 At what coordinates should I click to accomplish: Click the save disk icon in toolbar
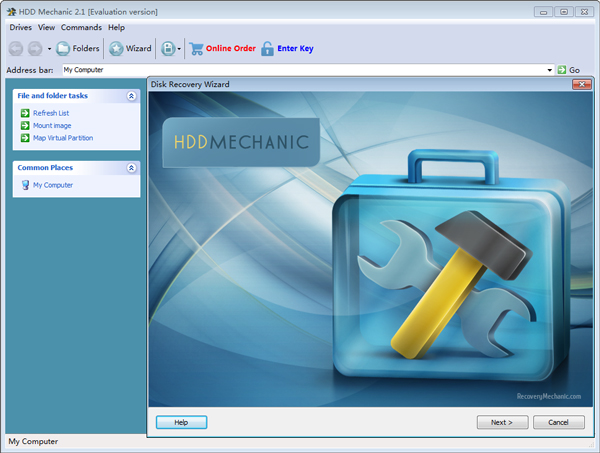click(168, 49)
